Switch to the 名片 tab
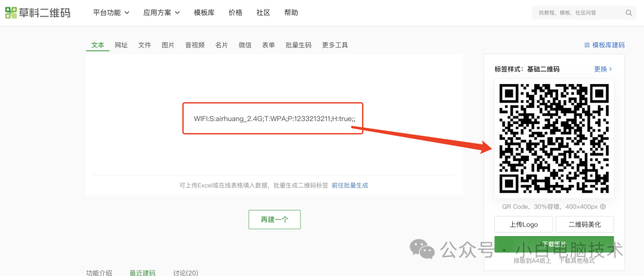644x276 pixels. coord(221,45)
